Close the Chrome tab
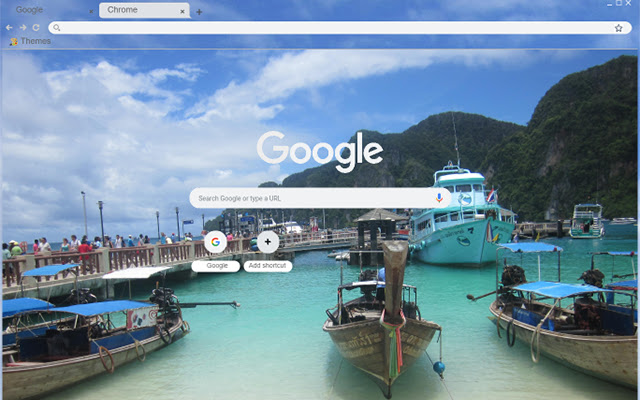Screen dimensions: 640x400 click(x=182, y=12)
